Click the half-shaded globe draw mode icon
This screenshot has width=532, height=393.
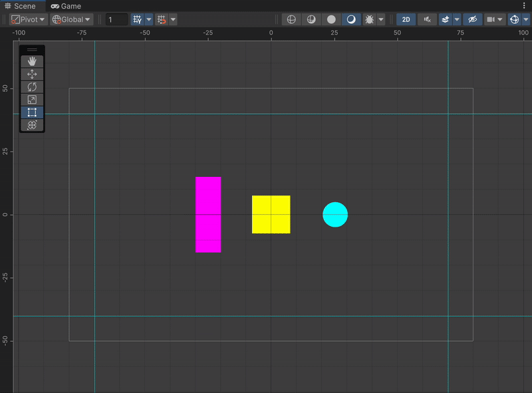[311, 20]
